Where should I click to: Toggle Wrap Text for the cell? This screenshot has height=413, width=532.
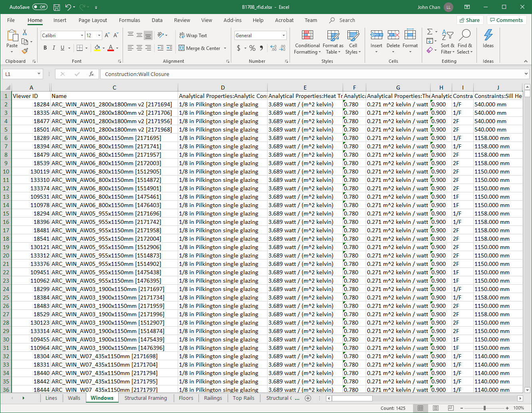click(x=193, y=36)
